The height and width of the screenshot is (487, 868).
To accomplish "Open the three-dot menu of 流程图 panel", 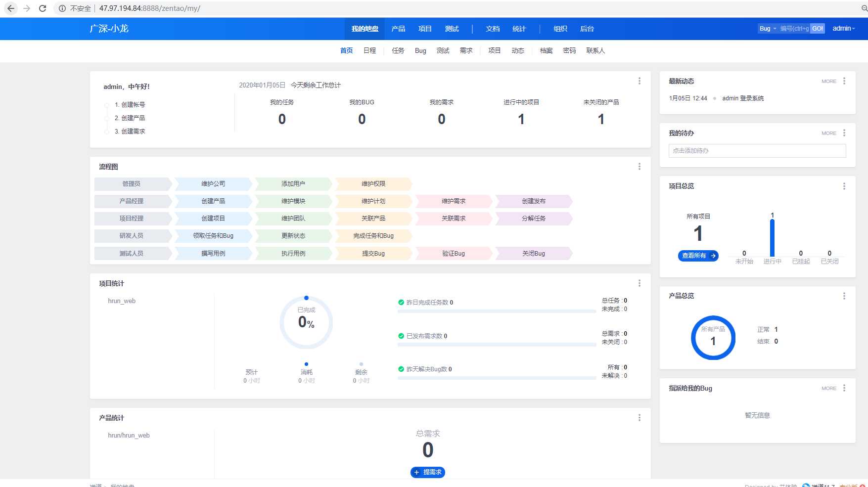I will [x=640, y=167].
